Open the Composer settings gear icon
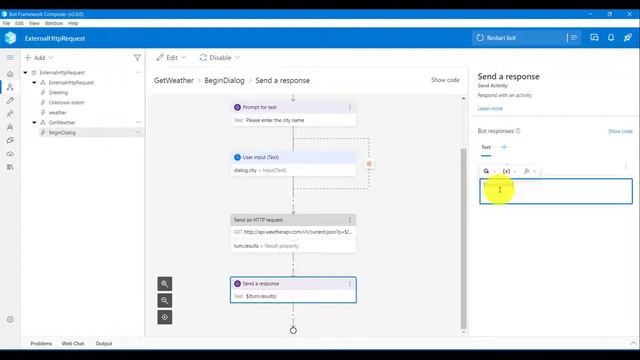This screenshot has width=640, height=360. (x=10, y=319)
